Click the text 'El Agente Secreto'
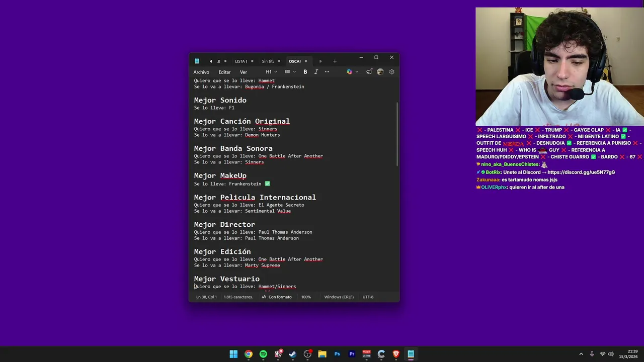The width and height of the screenshot is (644, 362). coord(281,205)
